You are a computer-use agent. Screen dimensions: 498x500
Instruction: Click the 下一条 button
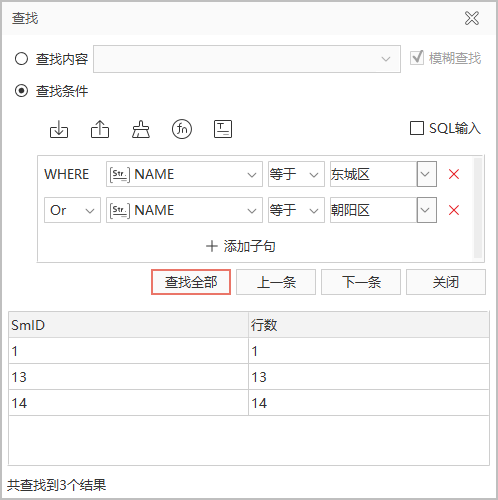pos(361,282)
